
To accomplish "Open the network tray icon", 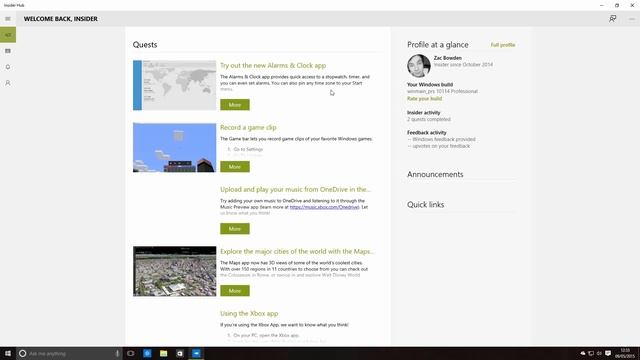I will point(591,353).
